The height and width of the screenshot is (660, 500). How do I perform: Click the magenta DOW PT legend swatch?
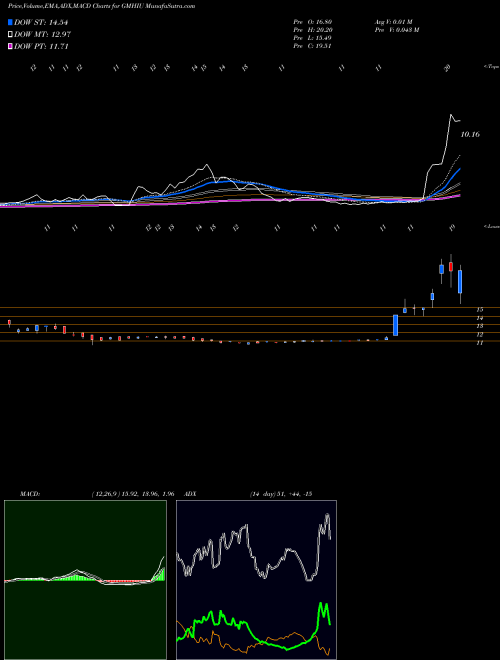coord(10,46)
